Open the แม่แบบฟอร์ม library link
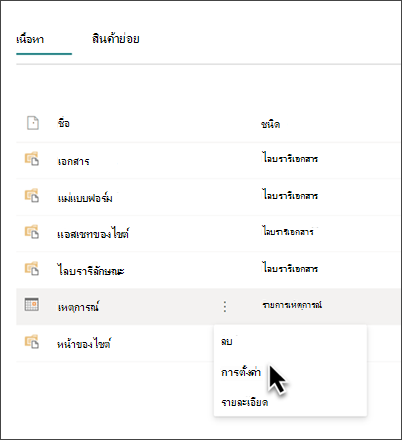The height and width of the screenshot is (440, 402). (85, 198)
